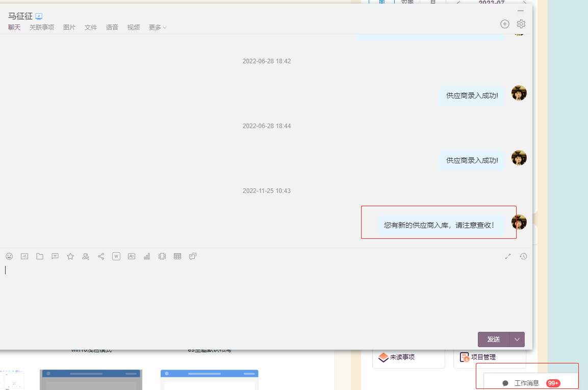Click the 项目管理 icon

[465, 357]
